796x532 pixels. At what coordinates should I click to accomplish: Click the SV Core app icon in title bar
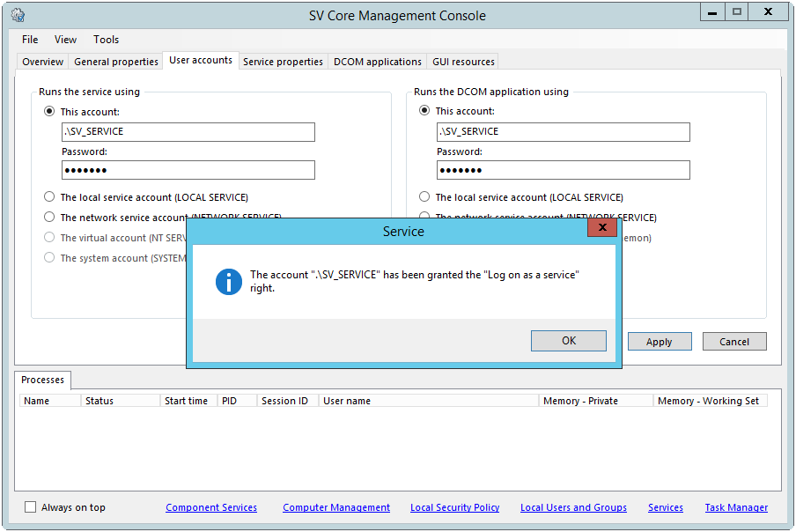click(18, 15)
